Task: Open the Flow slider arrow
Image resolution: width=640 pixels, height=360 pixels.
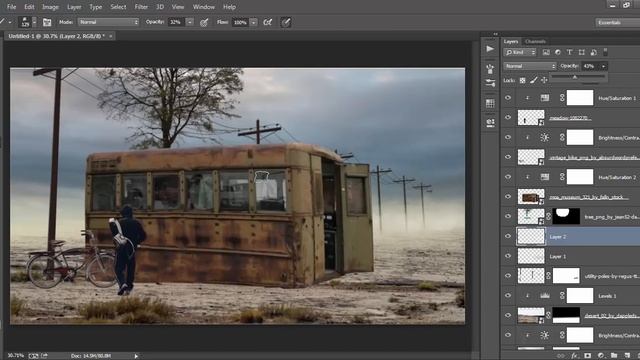Action: 253,22
